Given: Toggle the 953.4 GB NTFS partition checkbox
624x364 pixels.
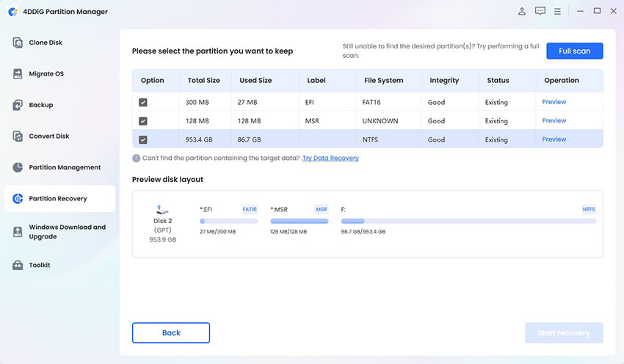Looking at the screenshot, I should click(143, 139).
